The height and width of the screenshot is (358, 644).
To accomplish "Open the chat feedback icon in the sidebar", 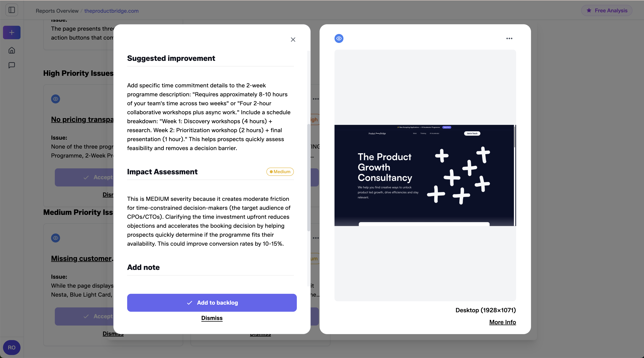I will [12, 65].
